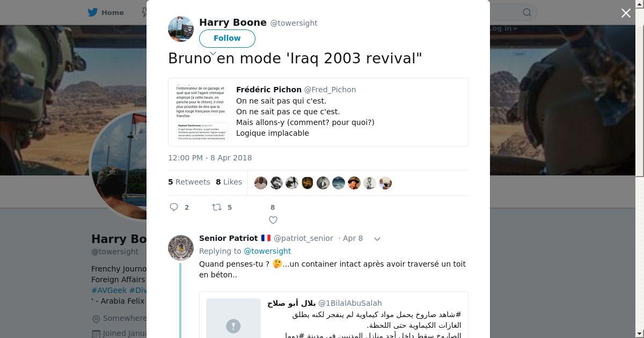Expand Senior Patriot reply options chevron
The height and width of the screenshot is (338, 644).
pos(377,239)
